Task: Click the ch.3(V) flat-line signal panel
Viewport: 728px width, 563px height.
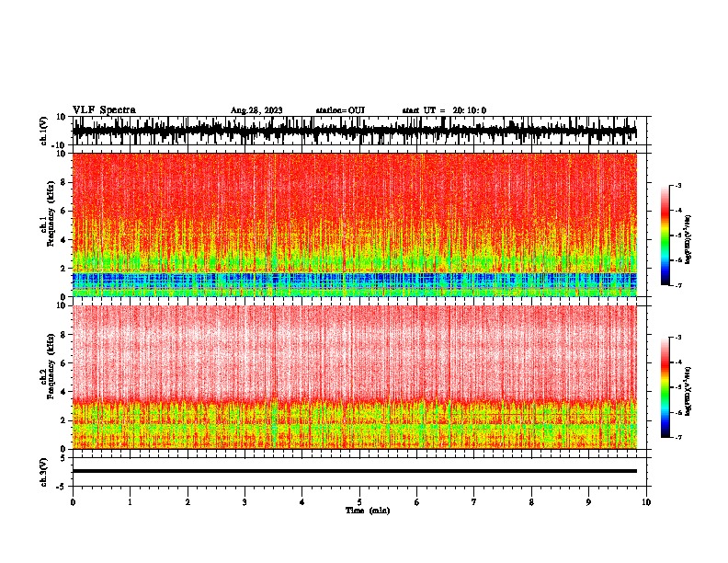Action: pyautogui.click(x=361, y=472)
